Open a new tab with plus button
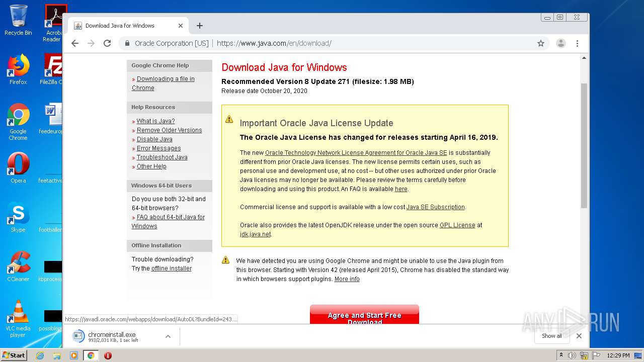 click(200, 26)
